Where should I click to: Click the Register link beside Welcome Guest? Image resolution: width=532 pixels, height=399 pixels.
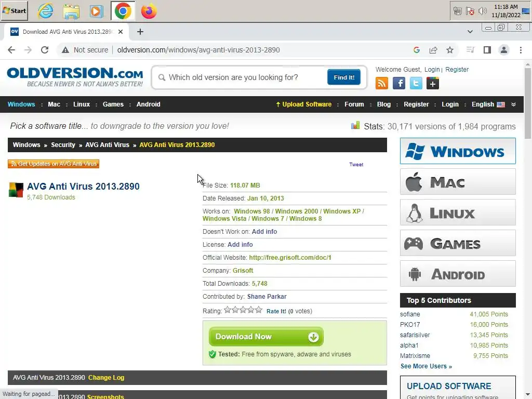click(x=457, y=70)
